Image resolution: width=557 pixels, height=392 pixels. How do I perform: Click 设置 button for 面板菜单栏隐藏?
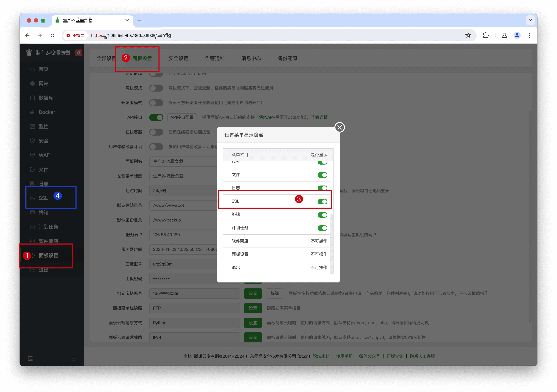point(253,308)
